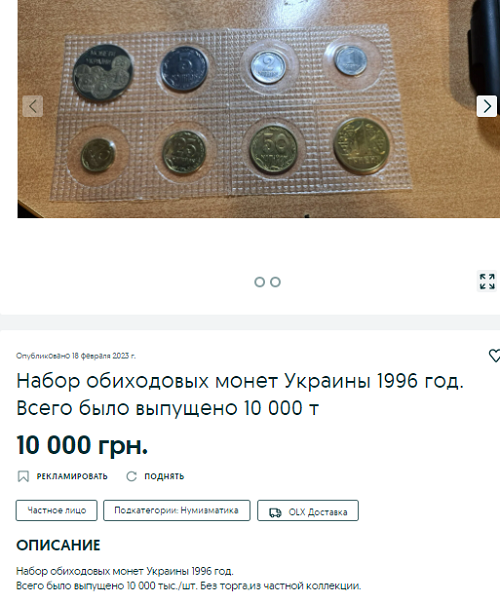Advance to next photo with right arrow
500x603 pixels.
487,106
